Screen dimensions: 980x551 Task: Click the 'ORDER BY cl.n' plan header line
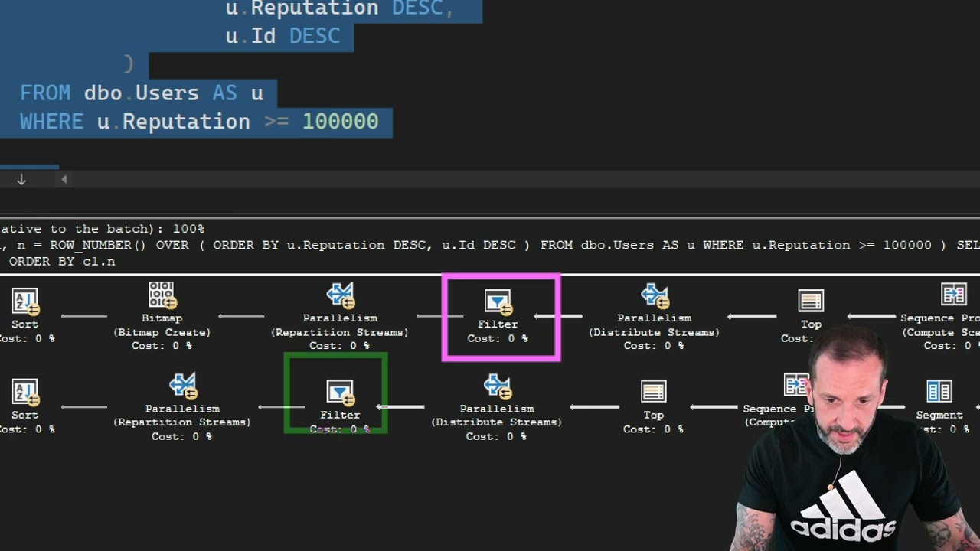pyautogui.click(x=62, y=262)
